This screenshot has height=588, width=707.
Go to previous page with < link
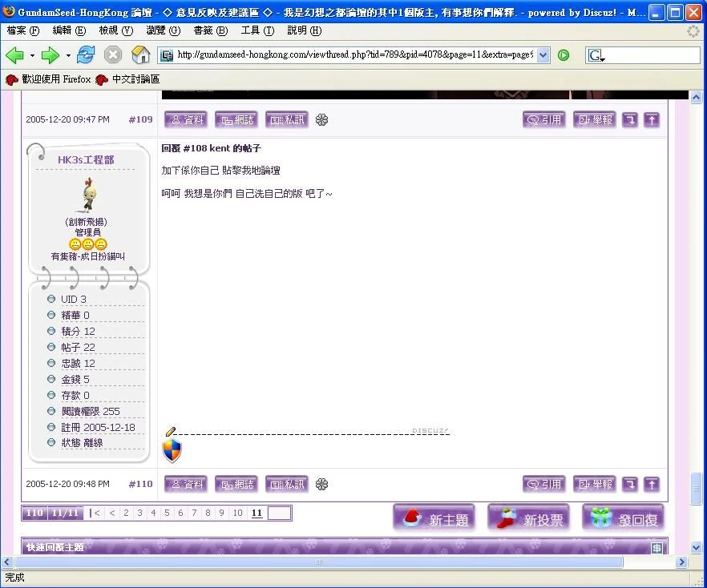[x=112, y=513]
